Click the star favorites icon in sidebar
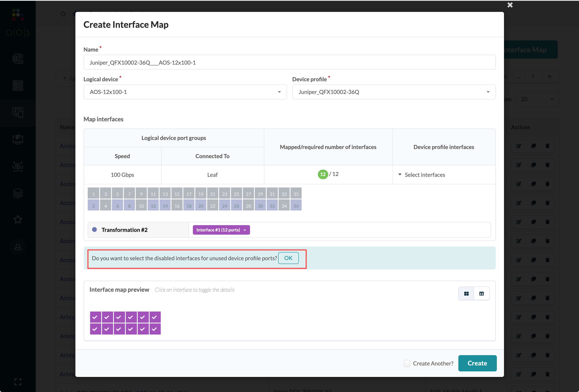 coord(18,220)
